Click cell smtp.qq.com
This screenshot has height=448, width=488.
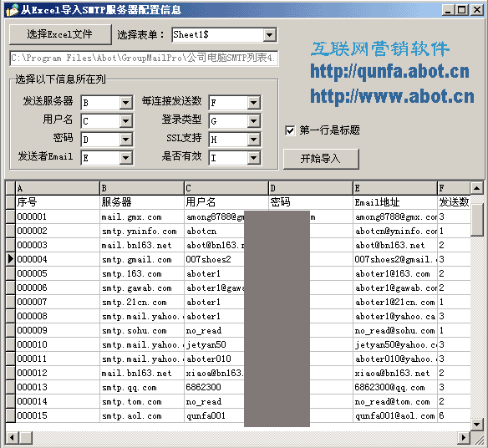142,387
